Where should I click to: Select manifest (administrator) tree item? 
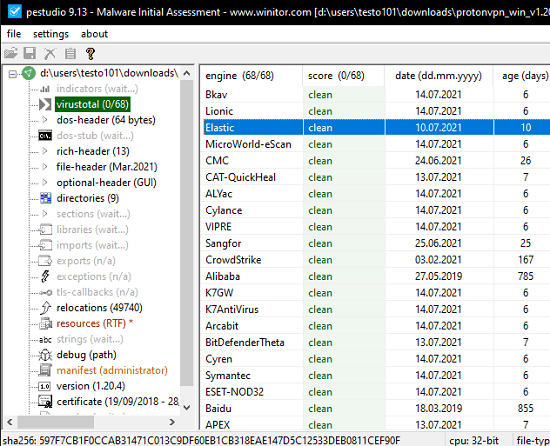[112, 370]
